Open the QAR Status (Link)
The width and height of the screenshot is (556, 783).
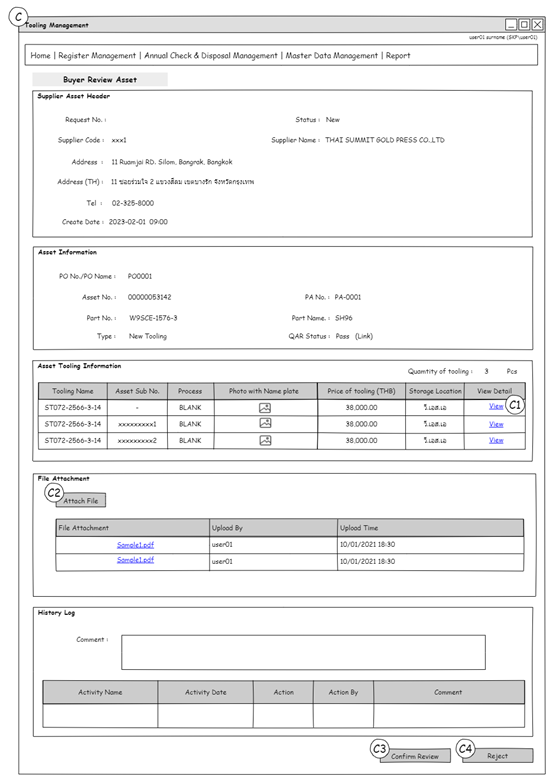(x=364, y=336)
